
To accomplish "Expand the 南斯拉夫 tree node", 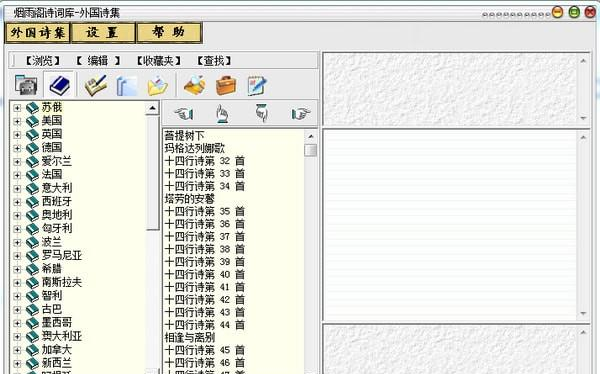I will [17, 283].
